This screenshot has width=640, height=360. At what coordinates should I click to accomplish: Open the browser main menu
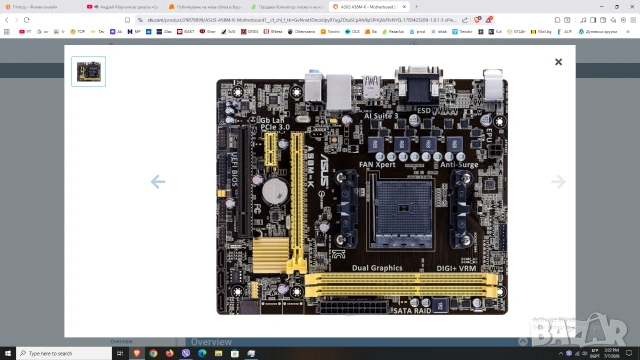[633, 20]
